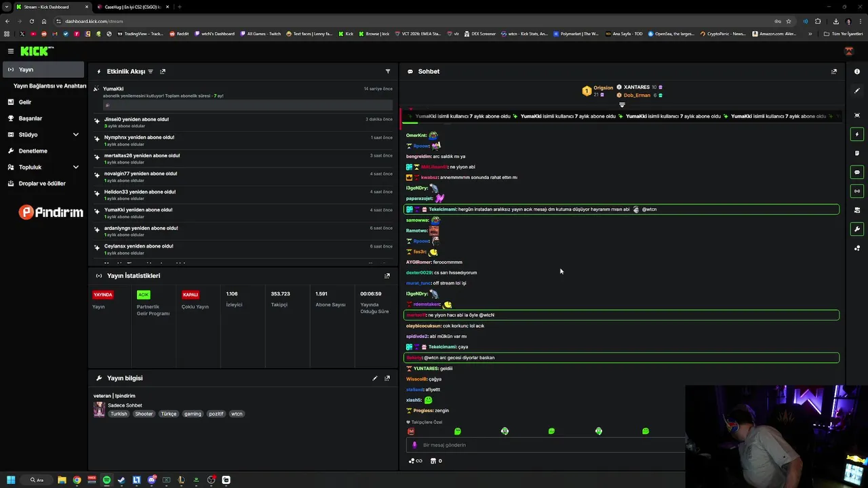Open Etkinlik Akışı sort options icon
Image resolution: width=868 pixels, height=488 pixels.
151,71
